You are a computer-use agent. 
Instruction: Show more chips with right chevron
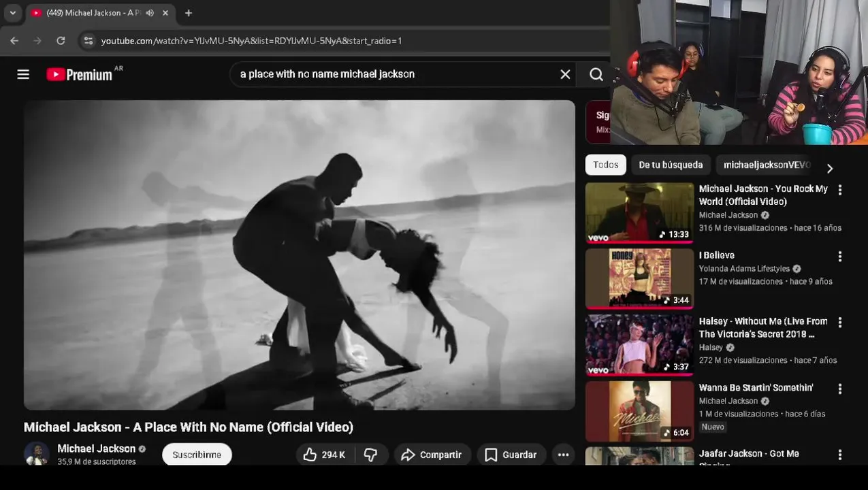tap(829, 168)
